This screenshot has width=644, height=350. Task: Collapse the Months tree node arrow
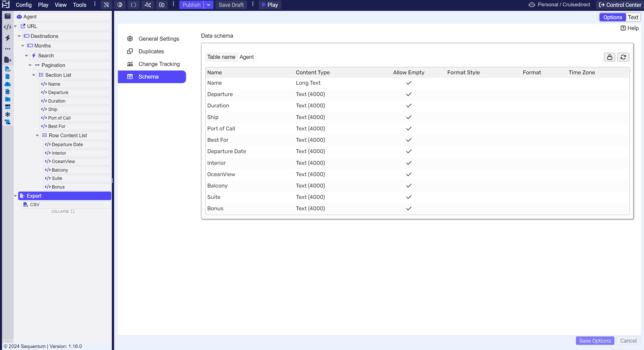23,46
